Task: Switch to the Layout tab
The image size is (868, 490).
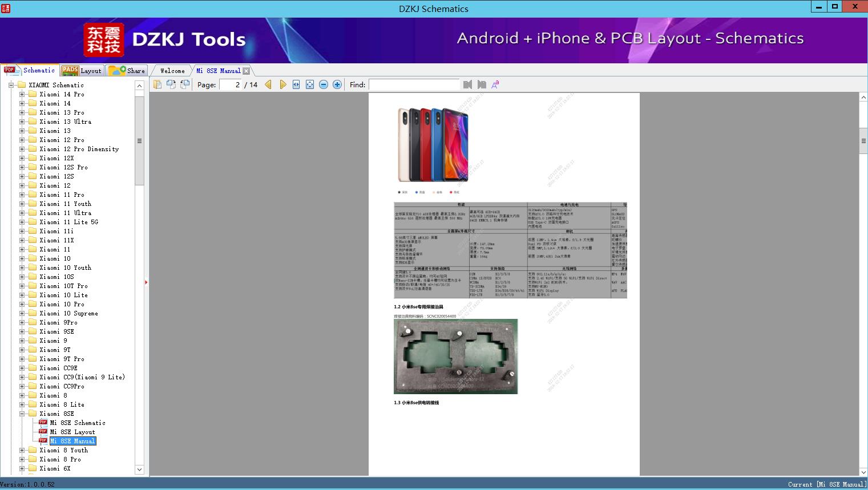Action: 82,71
